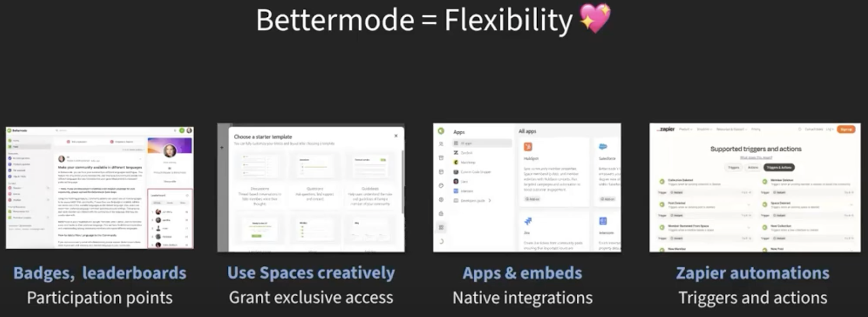This screenshot has height=317, width=868.
Task: Click the 'Apps & embeds' heading
Action: pos(522,272)
